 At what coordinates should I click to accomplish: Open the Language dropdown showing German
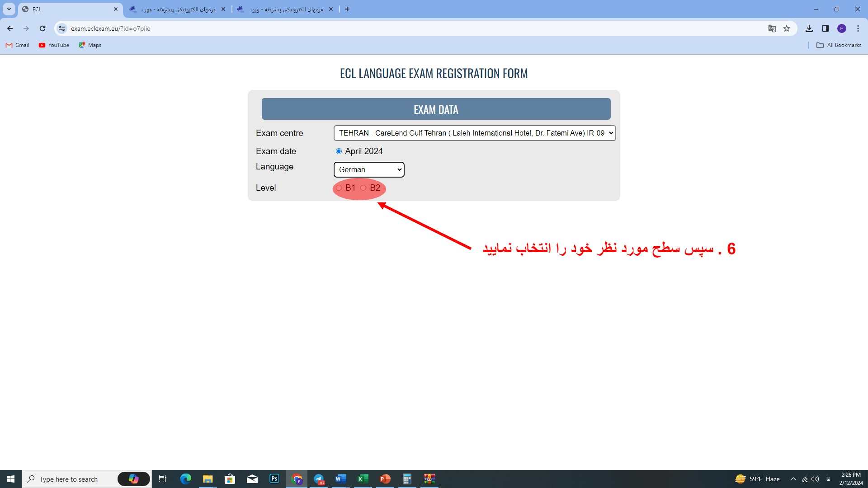368,169
